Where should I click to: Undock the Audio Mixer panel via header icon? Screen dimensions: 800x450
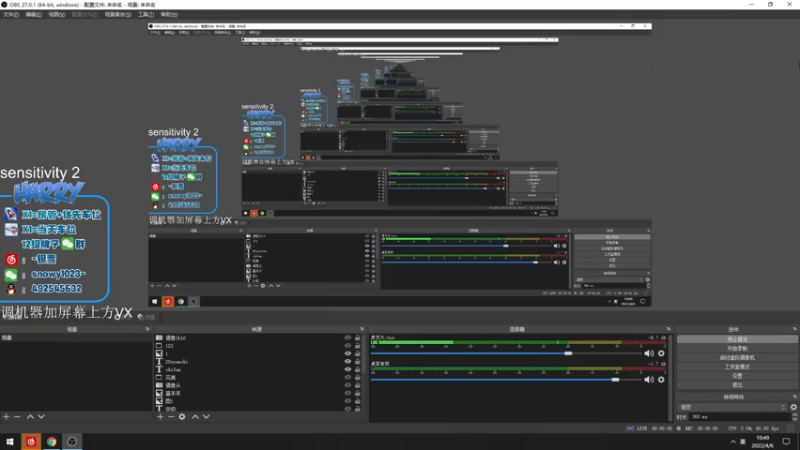668,329
